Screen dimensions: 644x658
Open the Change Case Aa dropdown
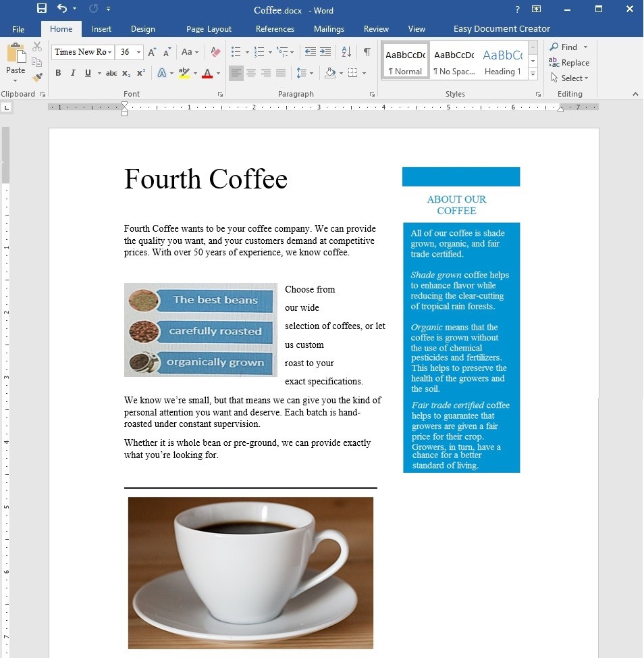pyautogui.click(x=190, y=52)
